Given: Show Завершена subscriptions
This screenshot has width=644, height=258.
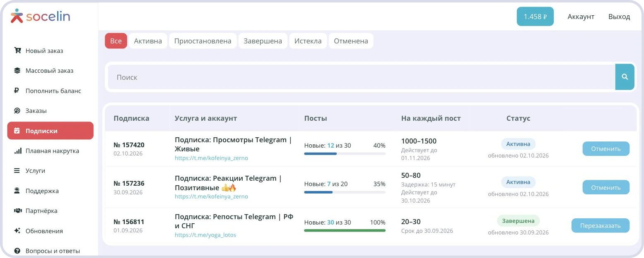Looking at the screenshot, I should [263, 41].
